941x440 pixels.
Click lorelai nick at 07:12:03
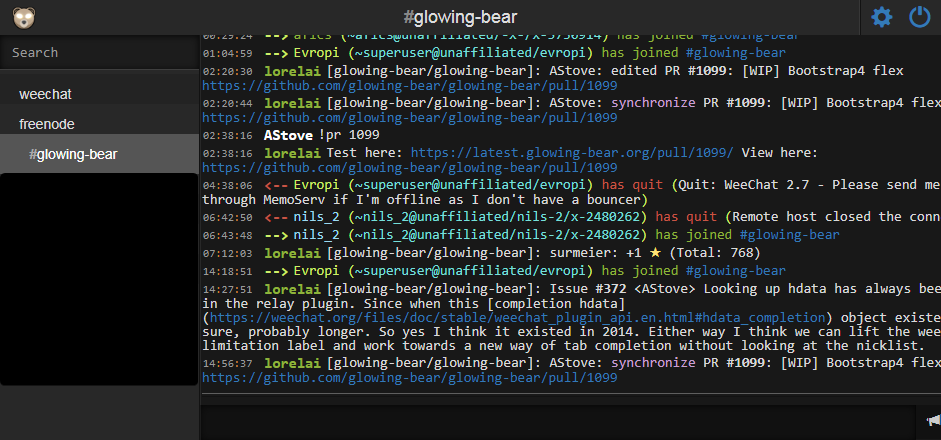pyautogui.click(x=292, y=253)
